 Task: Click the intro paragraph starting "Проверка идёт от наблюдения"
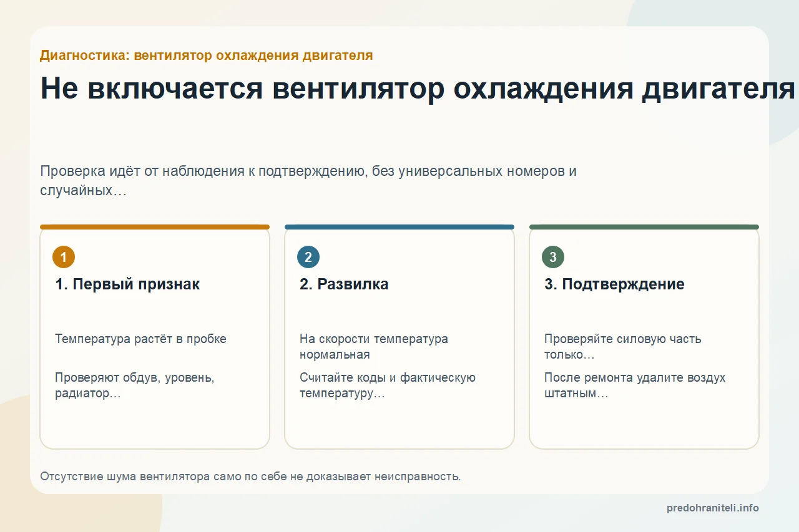308,181
